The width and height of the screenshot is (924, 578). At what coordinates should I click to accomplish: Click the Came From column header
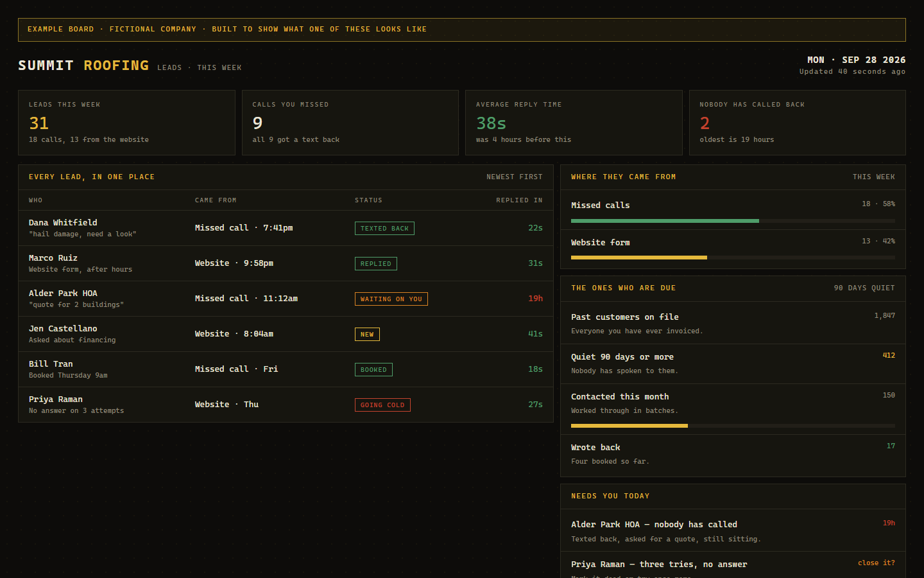pyautogui.click(x=216, y=200)
